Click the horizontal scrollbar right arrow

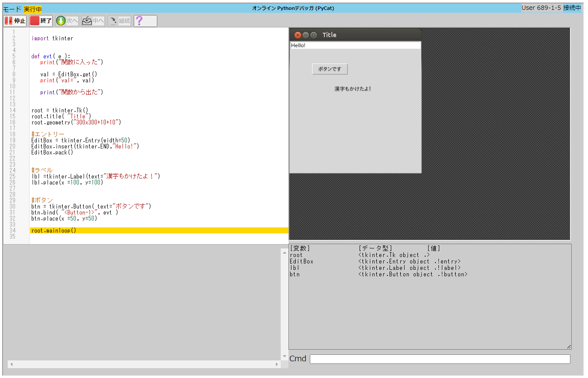(x=277, y=364)
